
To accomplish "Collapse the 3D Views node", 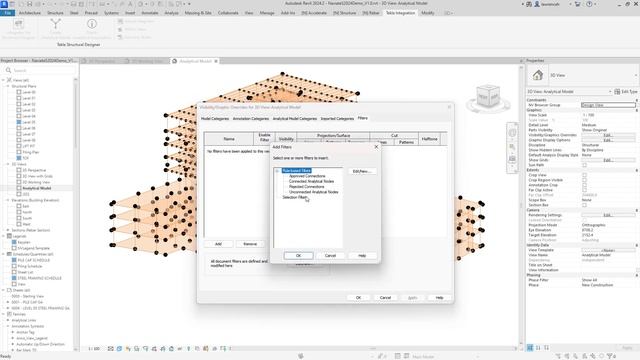I will [8, 164].
